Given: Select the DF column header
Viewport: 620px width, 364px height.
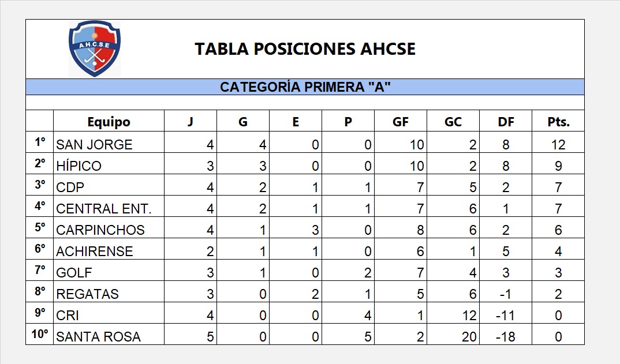Looking at the screenshot, I should pyautogui.click(x=506, y=122).
